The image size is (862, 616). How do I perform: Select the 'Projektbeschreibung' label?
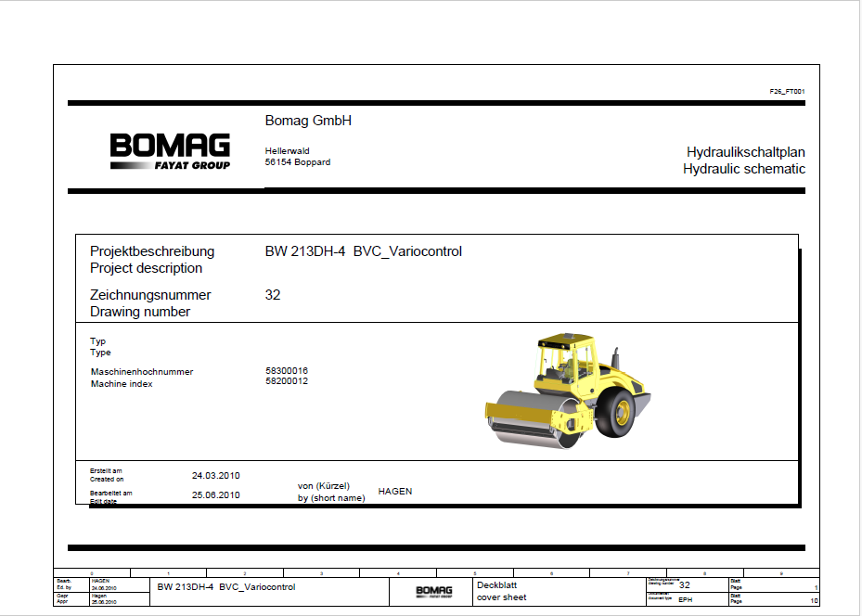click(152, 251)
